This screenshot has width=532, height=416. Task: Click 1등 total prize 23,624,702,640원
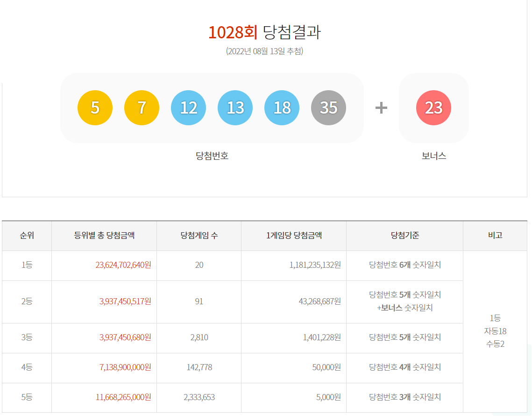123,265
